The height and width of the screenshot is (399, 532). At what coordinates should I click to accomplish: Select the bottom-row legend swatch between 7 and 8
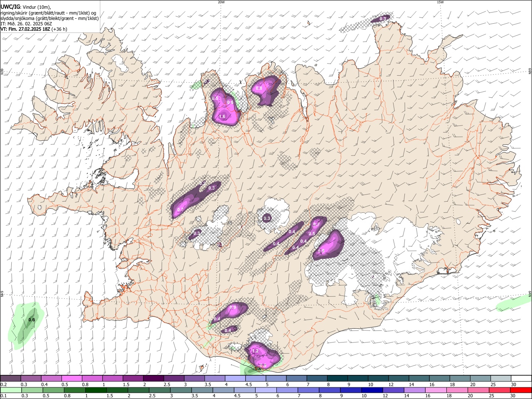pyautogui.click(x=308, y=390)
